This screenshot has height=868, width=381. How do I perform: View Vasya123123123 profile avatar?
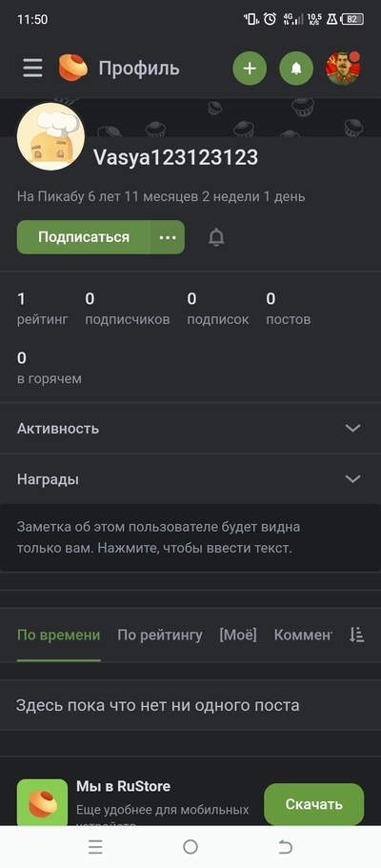pyautogui.click(x=50, y=136)
